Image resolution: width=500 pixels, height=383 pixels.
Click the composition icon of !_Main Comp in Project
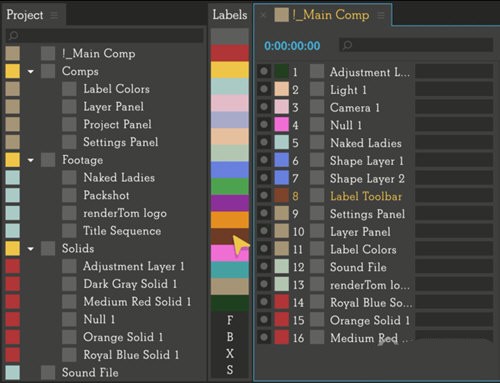coord(48,53)
